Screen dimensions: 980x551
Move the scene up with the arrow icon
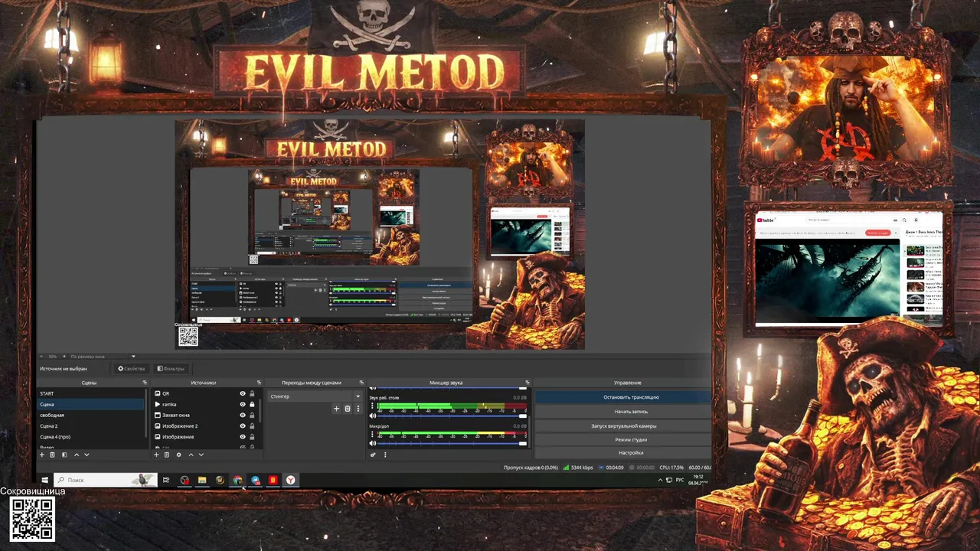pyautogui.click(x=76, y=455)
